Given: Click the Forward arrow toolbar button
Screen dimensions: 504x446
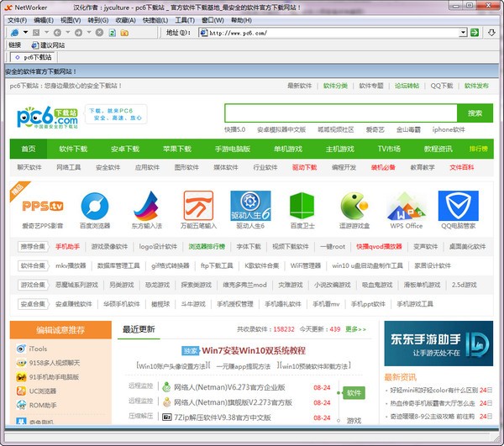Looking at the screenshot, I should [x=78, y=33].
